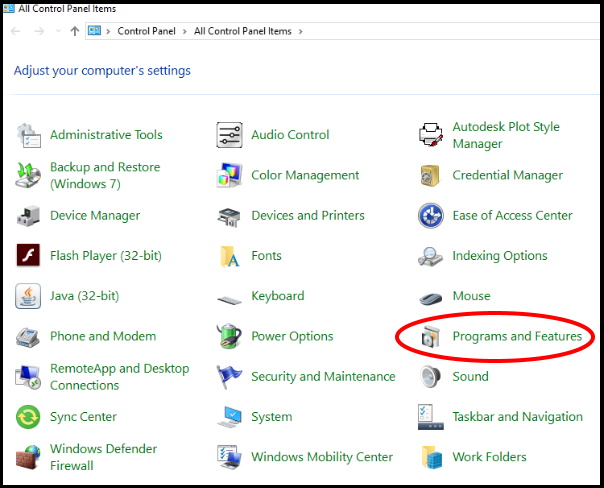
Task: Open the Work Folders icon
Action: (431, 457)
